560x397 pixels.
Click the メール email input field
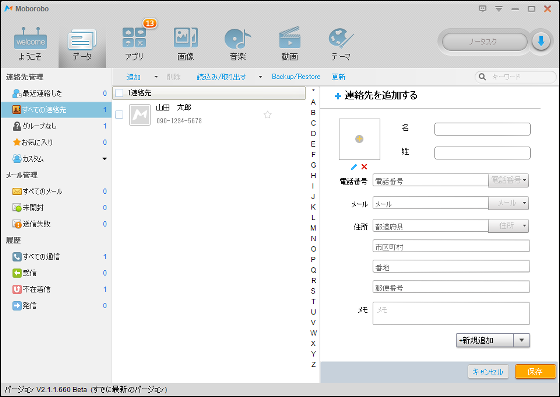pos(430,203)
